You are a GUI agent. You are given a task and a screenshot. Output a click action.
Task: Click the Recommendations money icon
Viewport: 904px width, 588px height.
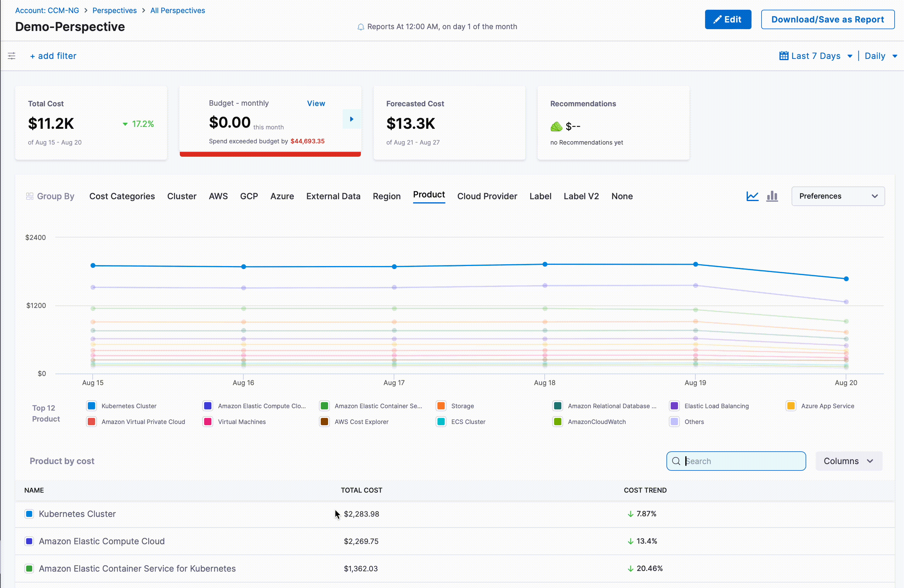pos(556,126)
